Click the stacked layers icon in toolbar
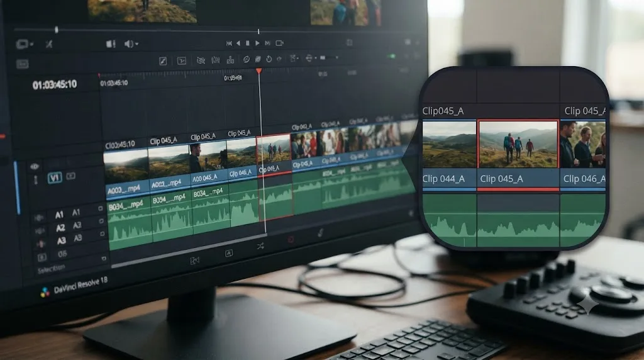The image size is (644, 360). (258, 60)
